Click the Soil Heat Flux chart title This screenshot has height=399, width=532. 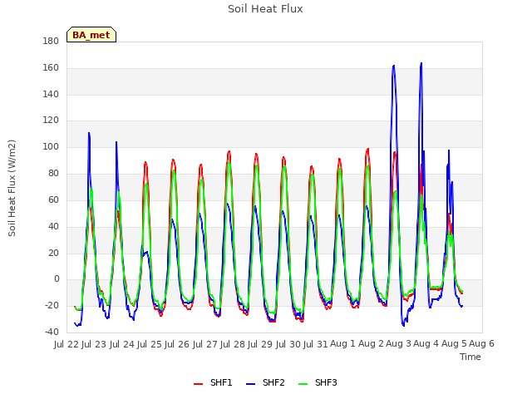265,9
